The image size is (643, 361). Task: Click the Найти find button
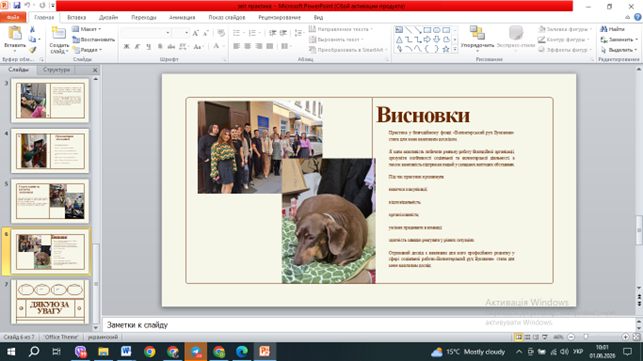point(612,29)
